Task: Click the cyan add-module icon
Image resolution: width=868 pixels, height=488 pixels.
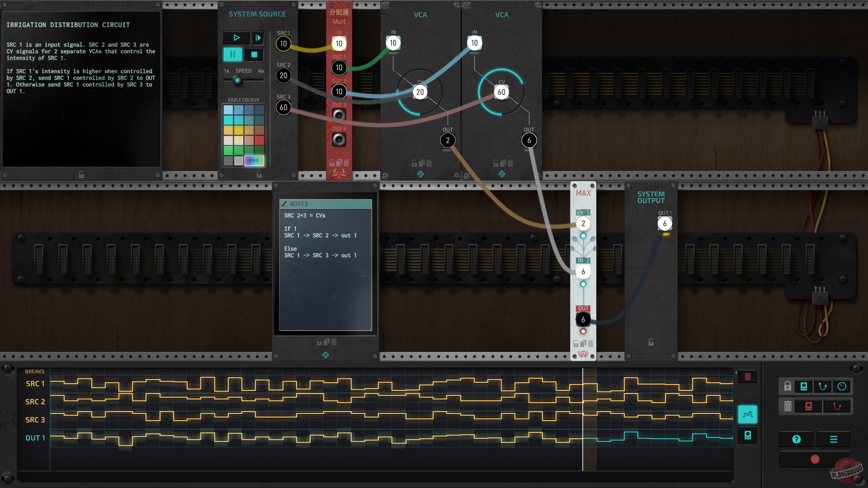Action: coord(804,386)
